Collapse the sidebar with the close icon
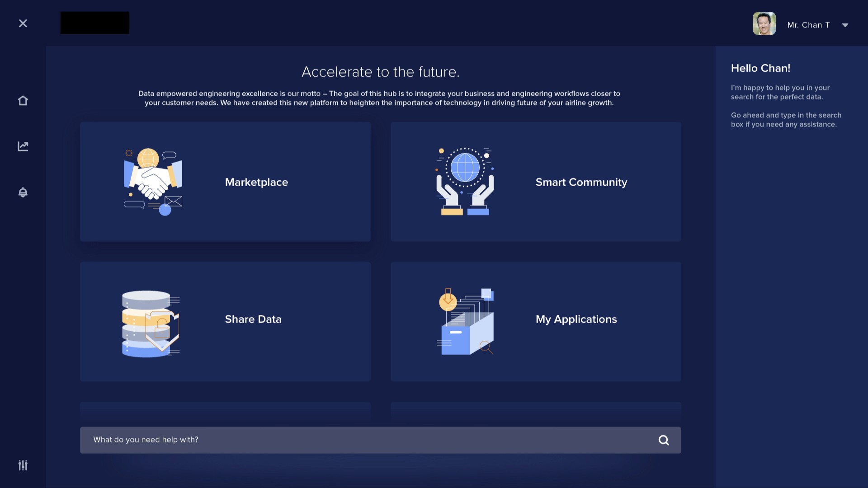 point(23,23)
